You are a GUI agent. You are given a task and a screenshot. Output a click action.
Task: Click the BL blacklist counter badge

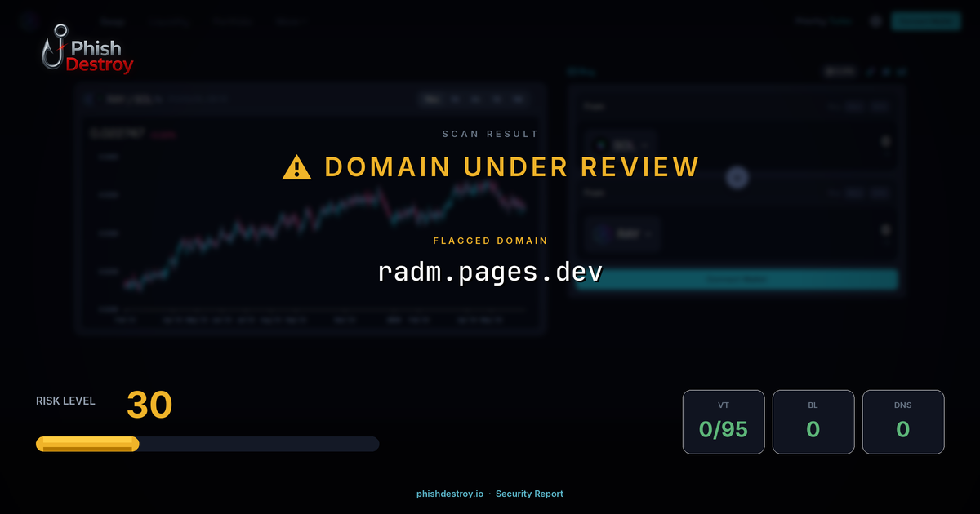(x=813, y=422)
